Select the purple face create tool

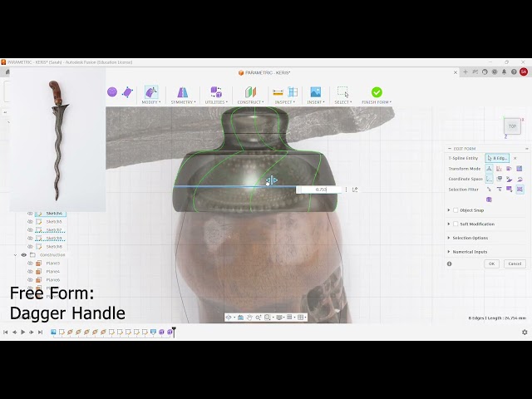127,92
